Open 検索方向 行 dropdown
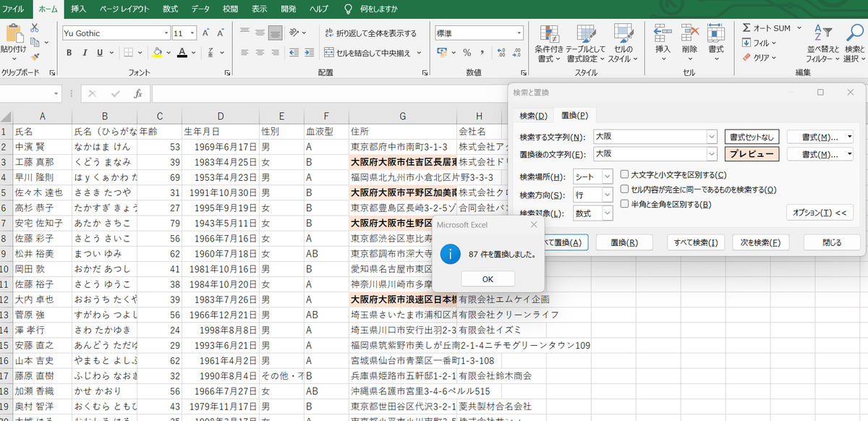 607,195
